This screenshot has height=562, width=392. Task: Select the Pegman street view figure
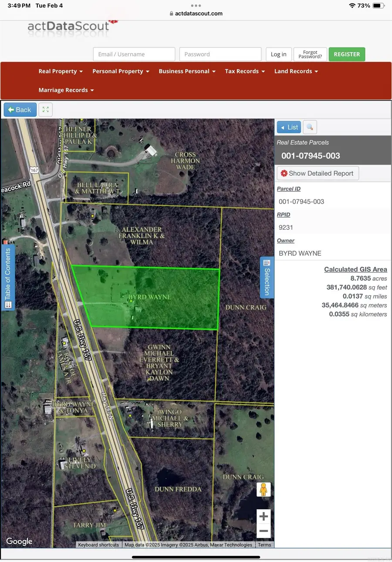coord(264,489)
